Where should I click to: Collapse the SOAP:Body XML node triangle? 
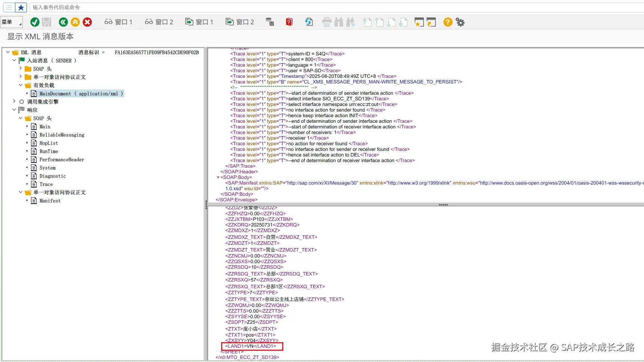coord(218,177)
